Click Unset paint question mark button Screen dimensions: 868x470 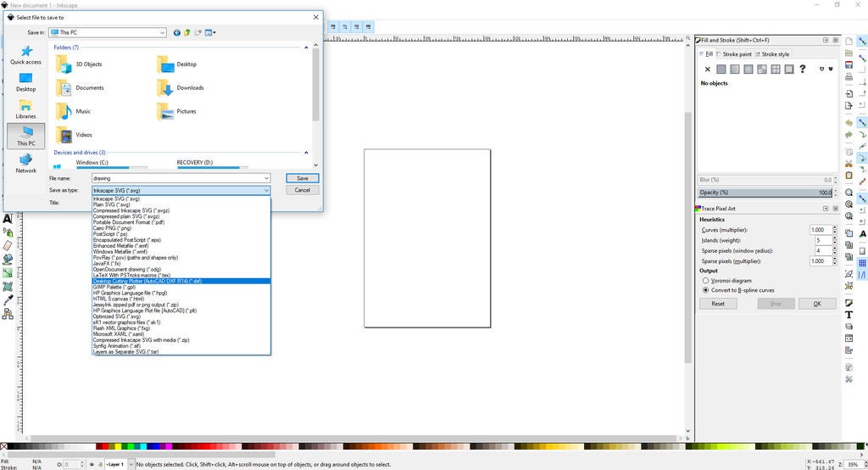click(803, 70)
